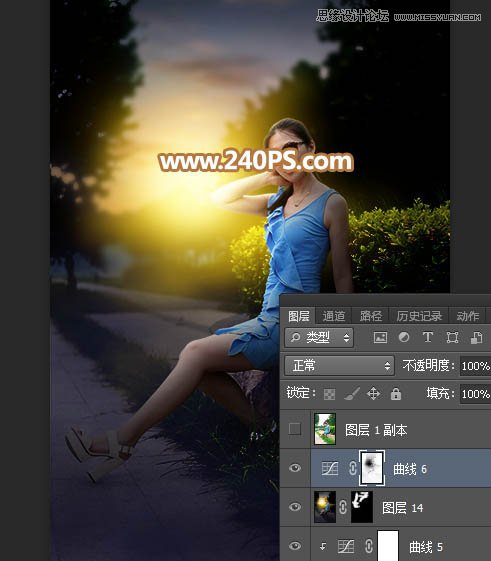
Task: Click the 不透明度 100% field
Action: click(475, 366)
